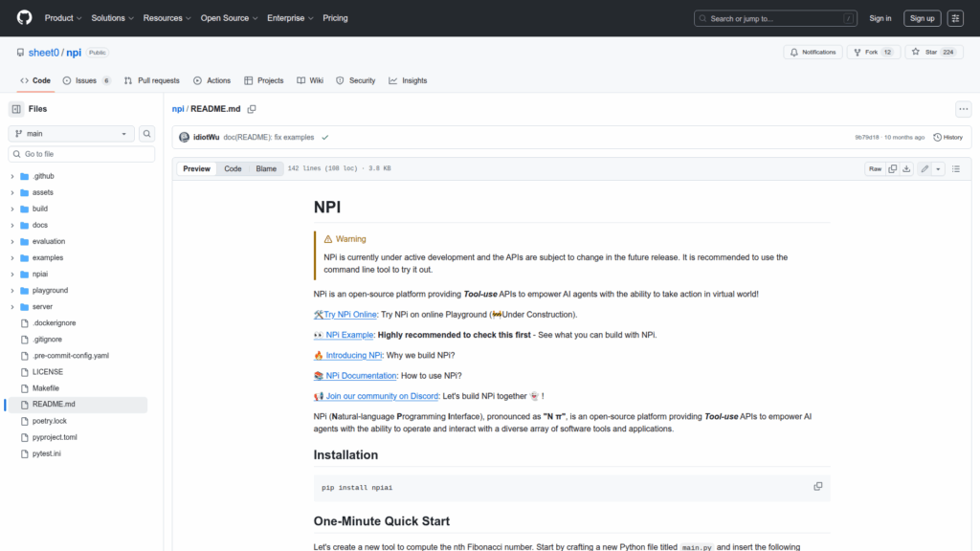
Task: Open the outline list icon
Action: [x=956, y=168]
